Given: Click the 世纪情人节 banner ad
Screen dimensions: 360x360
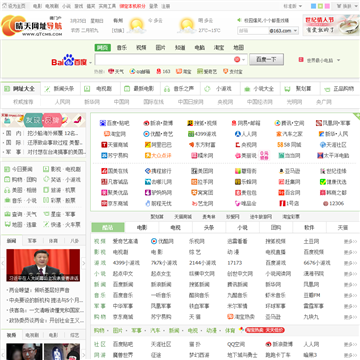Looking at the screenshot, I should 331,25.
